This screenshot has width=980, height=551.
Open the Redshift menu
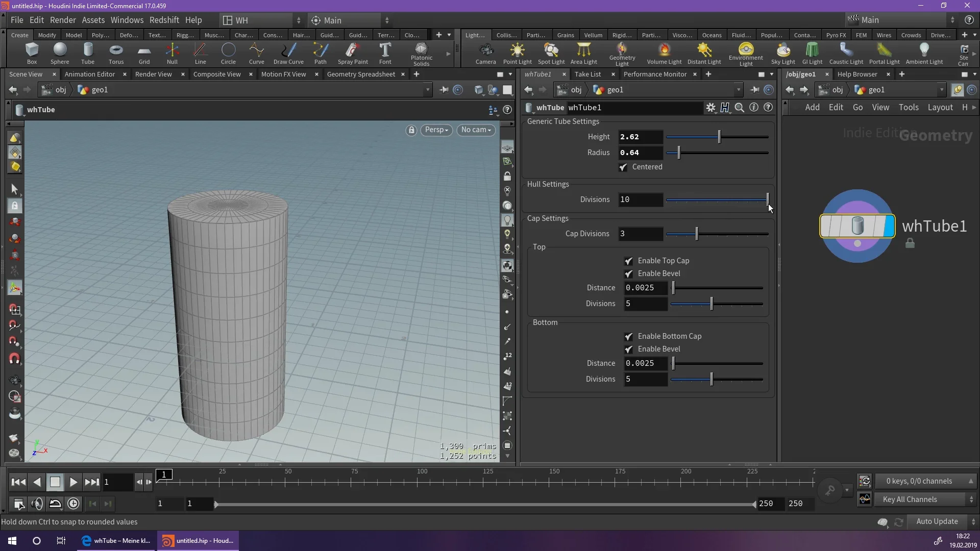[164, 20]
